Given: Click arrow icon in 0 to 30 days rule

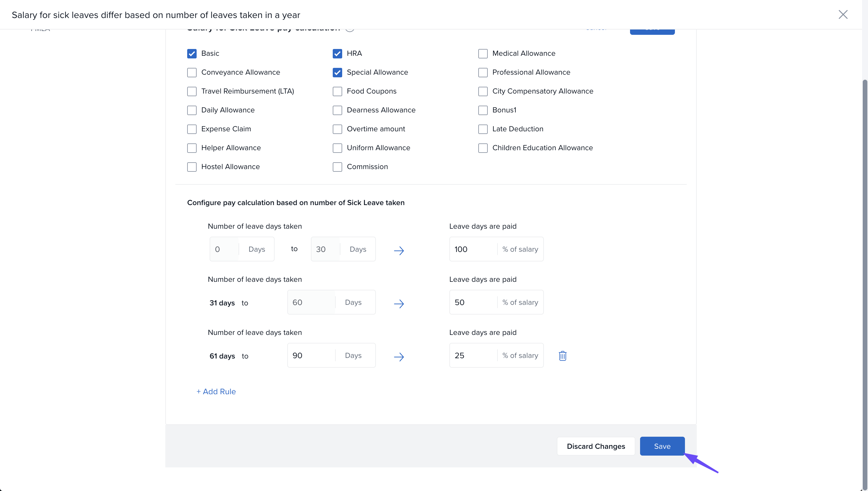Looking at the screenshot, I should click(x=399, y=250).
